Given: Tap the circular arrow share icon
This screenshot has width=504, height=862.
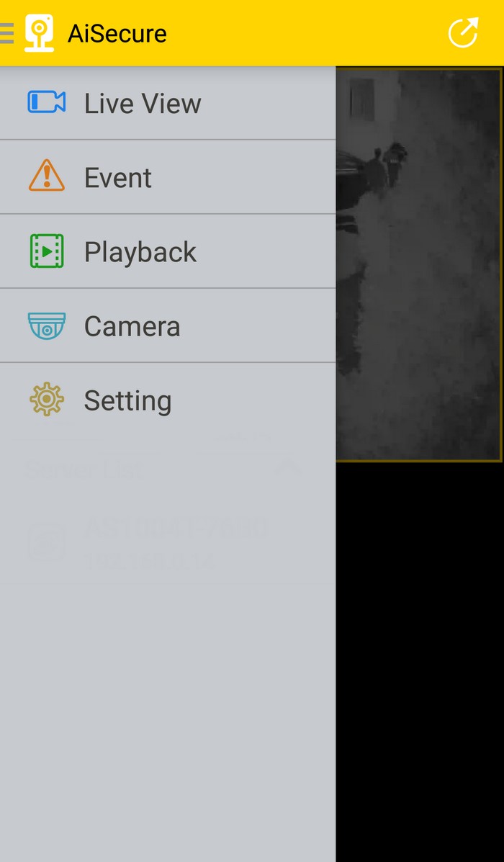Looking at the screenshot, I should tap(463, 33).
